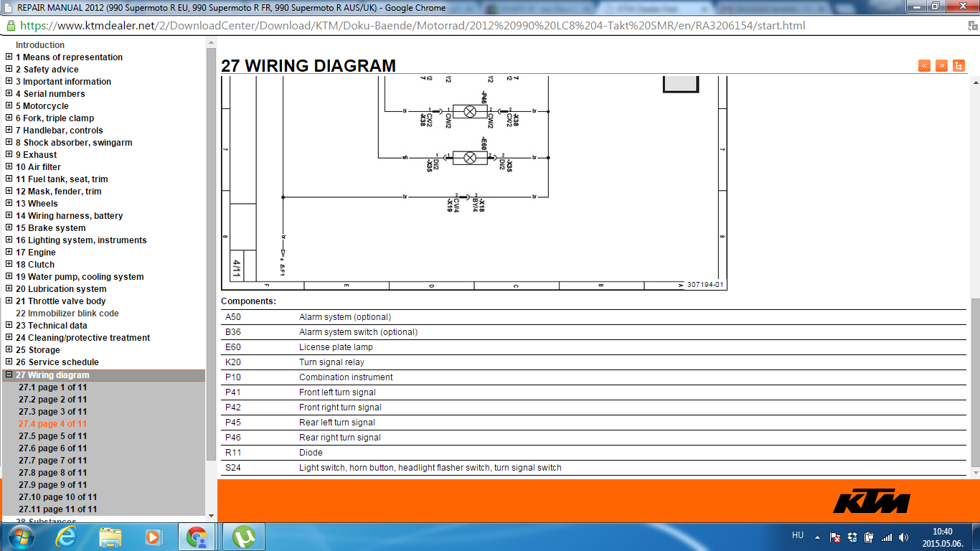Click the orange hierarchy tree icon
This screenshot has height=551, width=980.
(x=958, y=65)
